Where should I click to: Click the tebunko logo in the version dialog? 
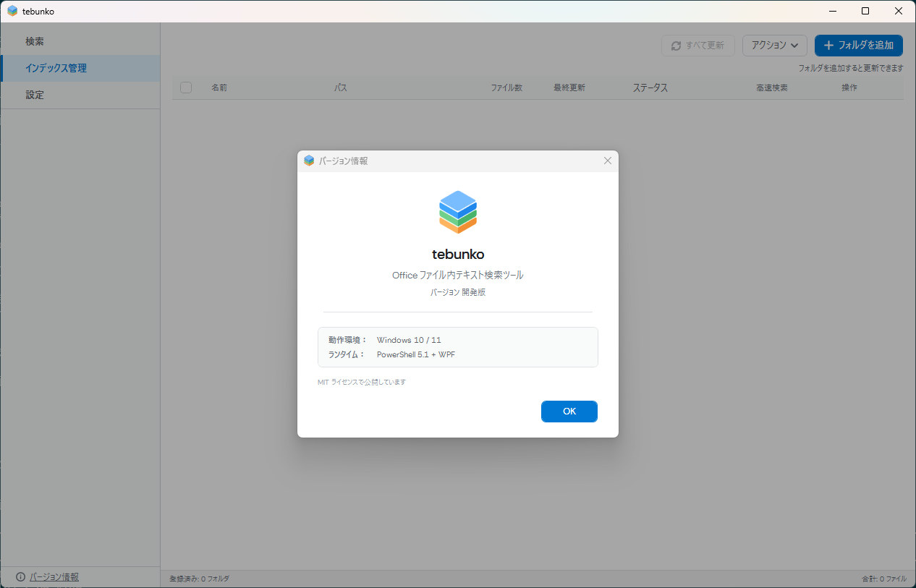click(x=458, y=212)
